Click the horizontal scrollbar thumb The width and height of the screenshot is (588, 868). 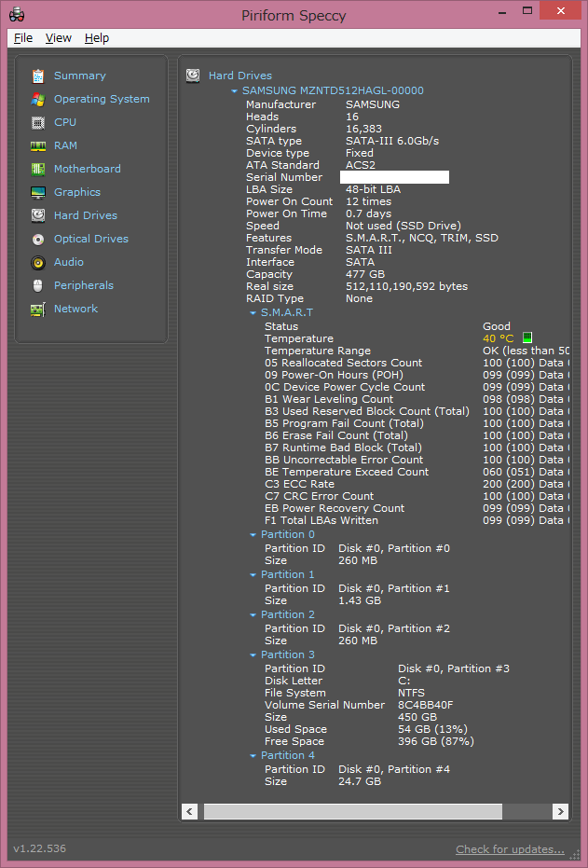[353, 811]
